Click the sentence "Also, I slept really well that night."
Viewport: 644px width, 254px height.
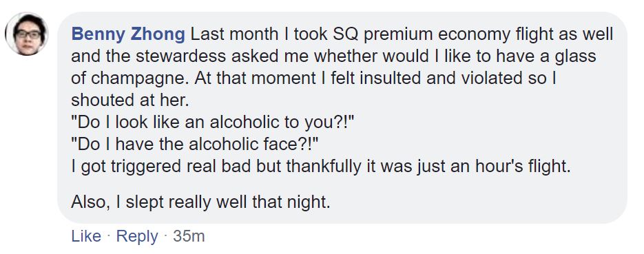200,202
